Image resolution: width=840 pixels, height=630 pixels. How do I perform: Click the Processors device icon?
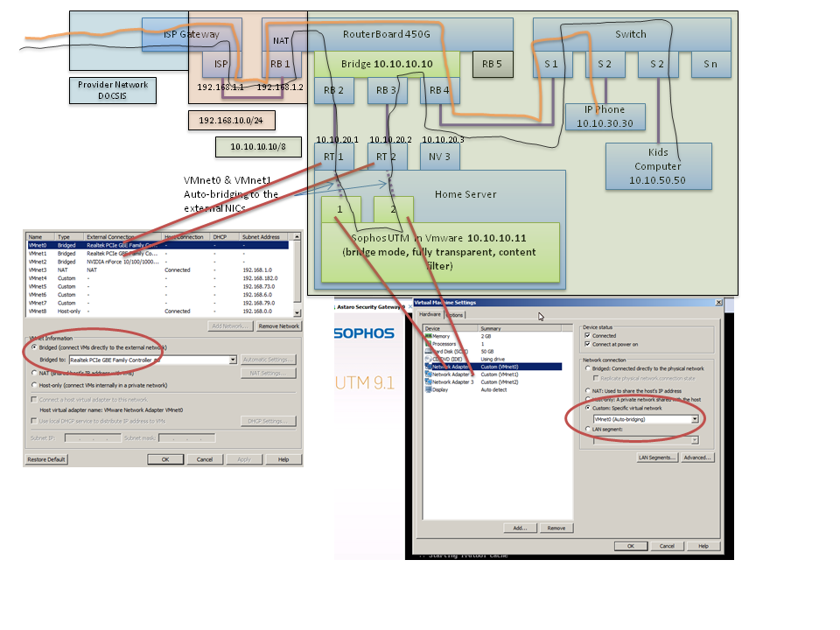click(428, 343)
